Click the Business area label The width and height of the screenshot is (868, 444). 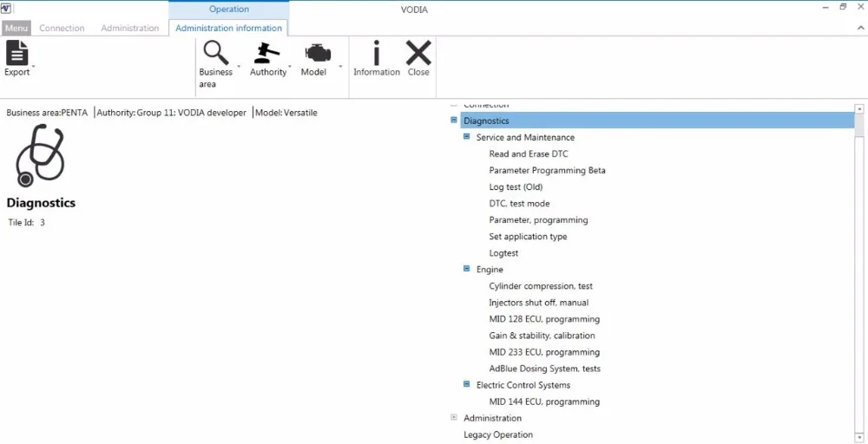coord(216,78)
